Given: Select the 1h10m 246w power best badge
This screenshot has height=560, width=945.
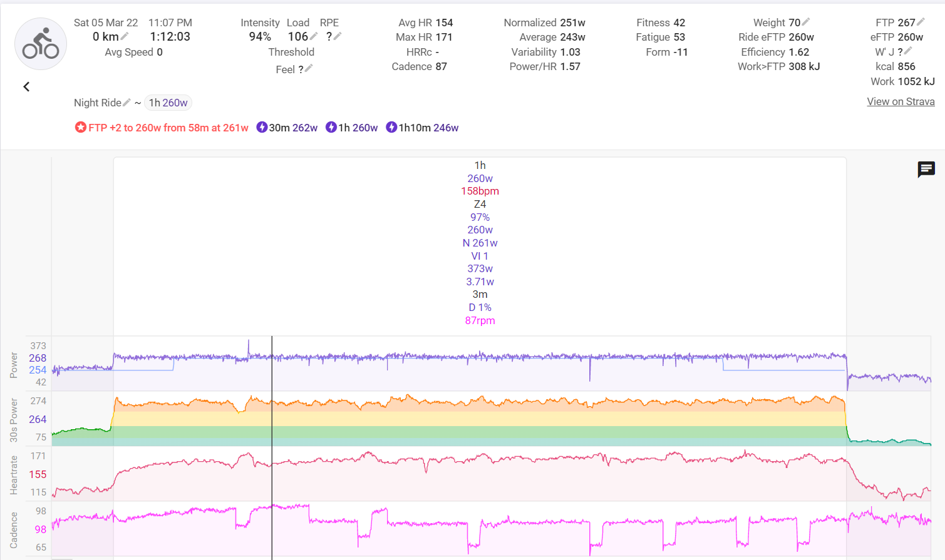Looking at the screenshot, I should 422,128.
